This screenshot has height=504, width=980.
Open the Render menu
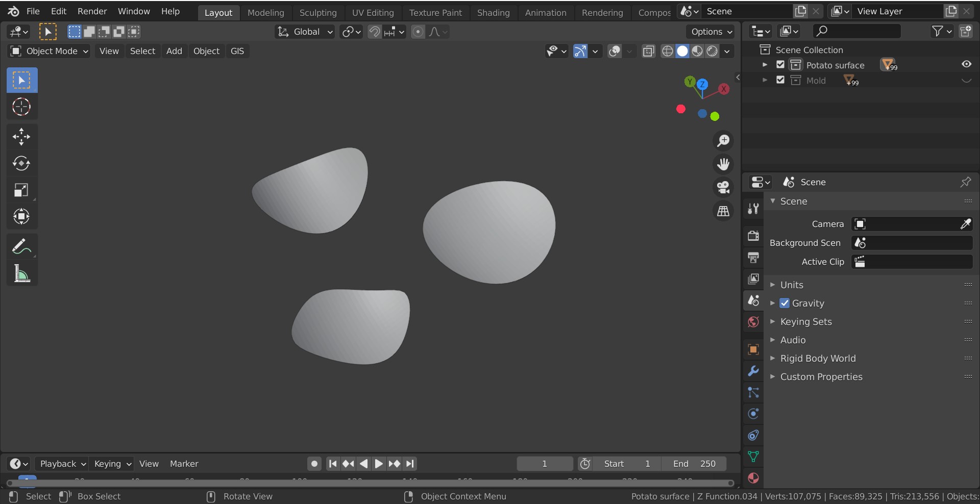[92, 11]
